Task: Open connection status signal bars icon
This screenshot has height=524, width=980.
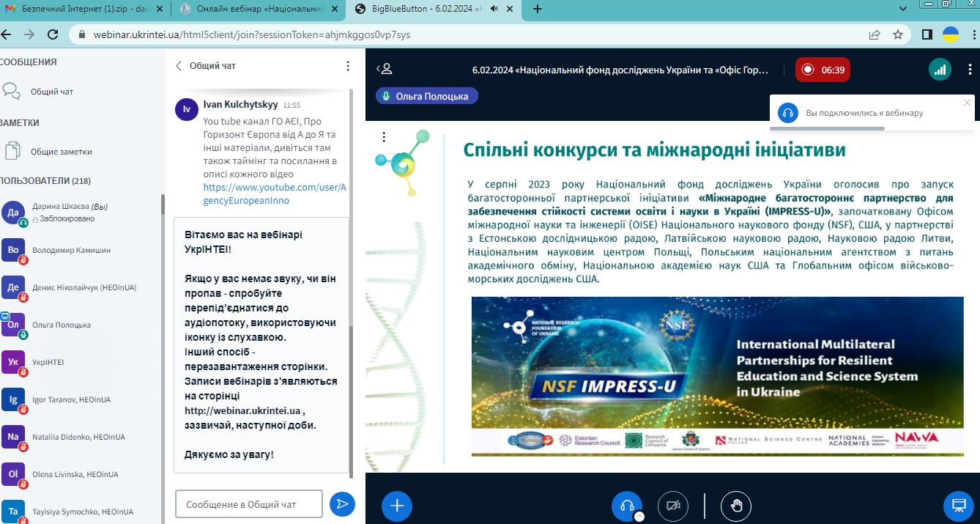Action: (940, 70)
